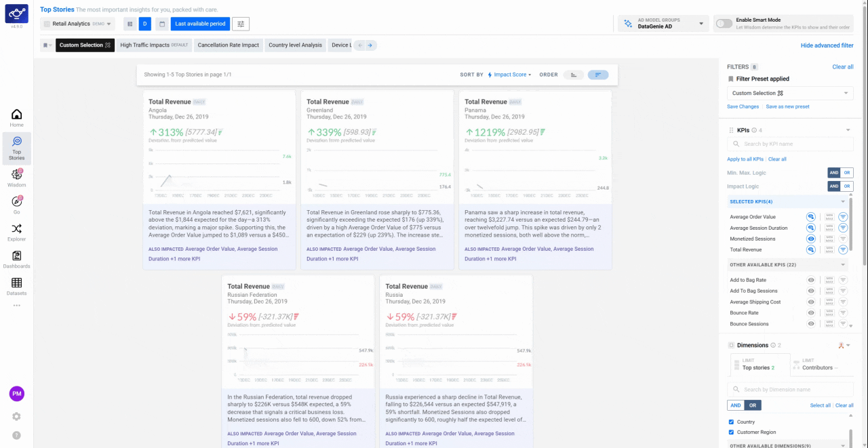Open filter icon for Bounce Rate
Image resolution: width=868 pixels, height=448 pixels.
click(x=843, y=312)
